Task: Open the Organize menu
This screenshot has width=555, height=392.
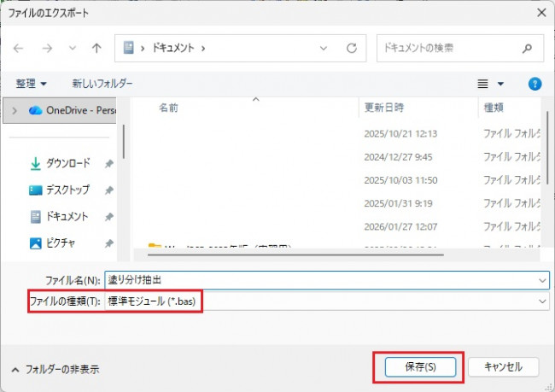Action: (32, 84)
